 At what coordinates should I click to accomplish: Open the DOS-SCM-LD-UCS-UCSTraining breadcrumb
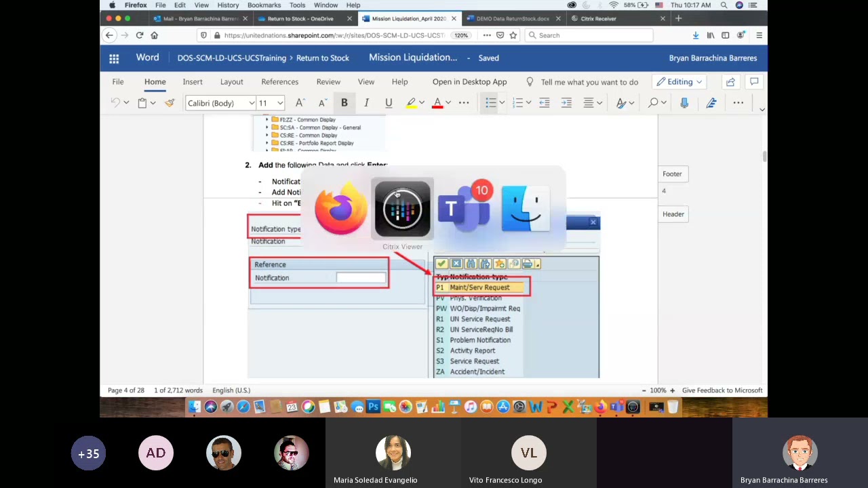[231, 58]
